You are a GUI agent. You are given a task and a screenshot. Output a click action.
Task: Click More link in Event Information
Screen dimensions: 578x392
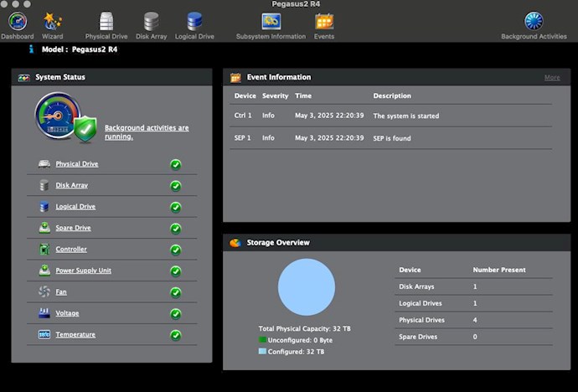[x=552, y=78]
